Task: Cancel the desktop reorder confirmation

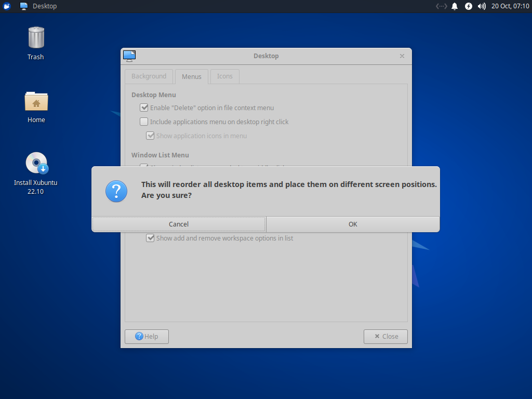Action: tap(179, 224)
